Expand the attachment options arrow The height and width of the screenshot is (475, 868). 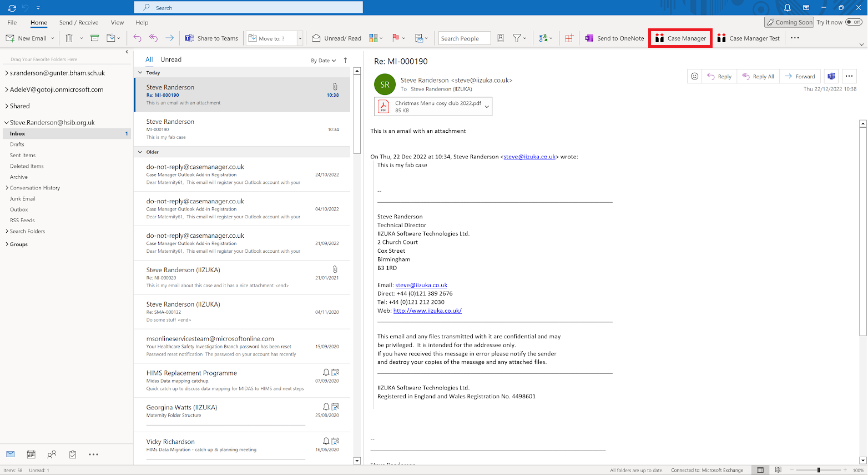pos(487,107)
